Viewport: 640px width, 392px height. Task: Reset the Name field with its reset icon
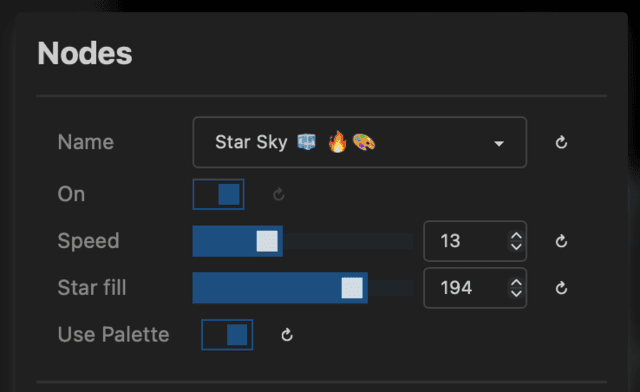[x=561, y=142]
